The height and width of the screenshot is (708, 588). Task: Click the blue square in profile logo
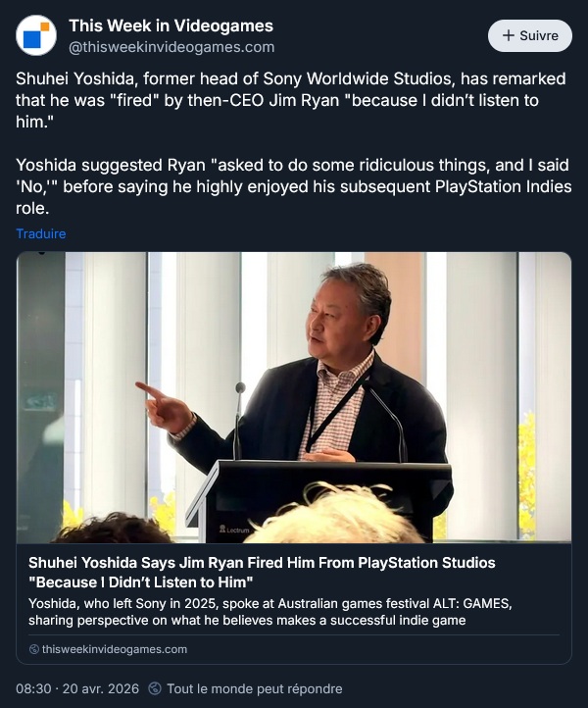(x=32, y=39)
